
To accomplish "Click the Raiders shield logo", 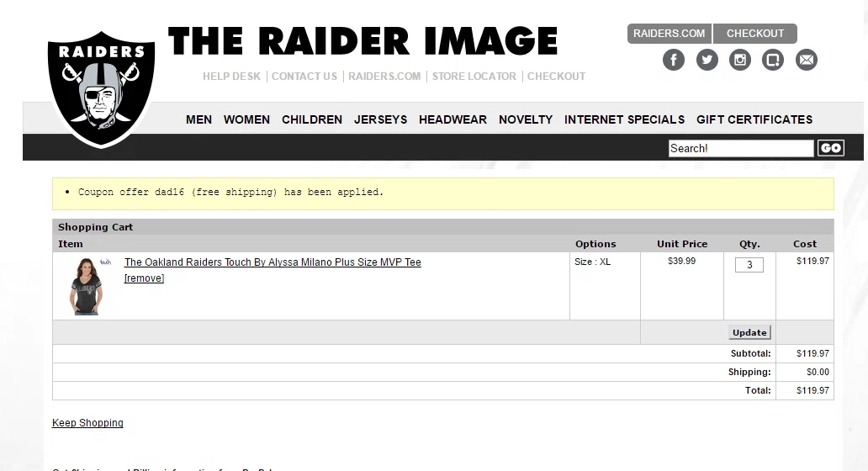I will tap(101, 88).
